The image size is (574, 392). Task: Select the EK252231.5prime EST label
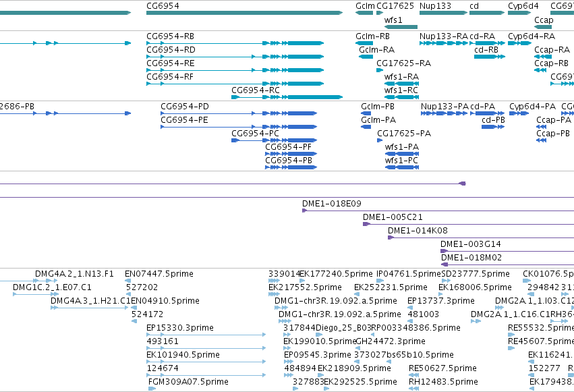click(391, 287)
